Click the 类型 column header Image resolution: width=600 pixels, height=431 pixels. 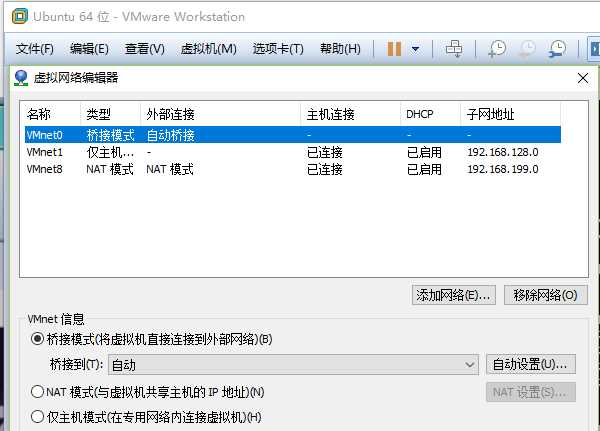pos(111,114)
